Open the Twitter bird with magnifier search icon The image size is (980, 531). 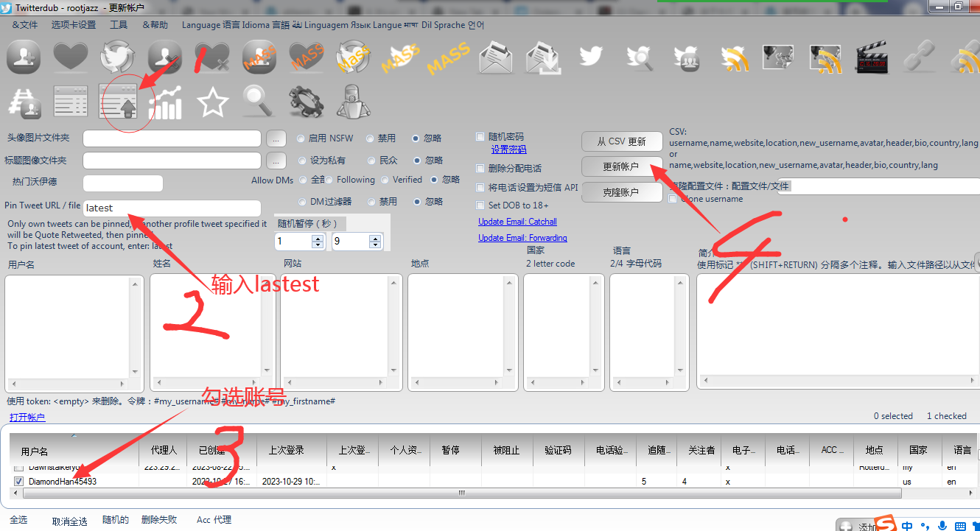point(638,57)
